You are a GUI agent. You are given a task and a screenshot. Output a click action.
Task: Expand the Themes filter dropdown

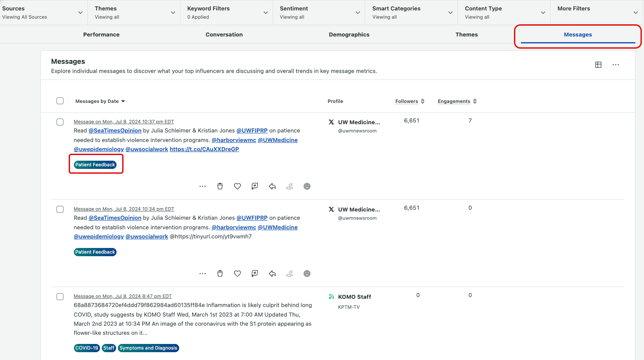point(134,13)
